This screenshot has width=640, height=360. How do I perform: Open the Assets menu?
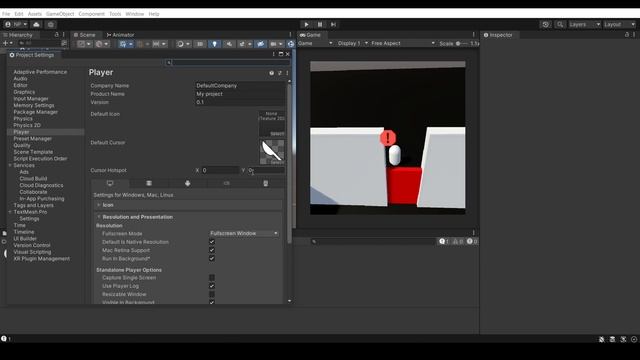(x=35, y=14)
